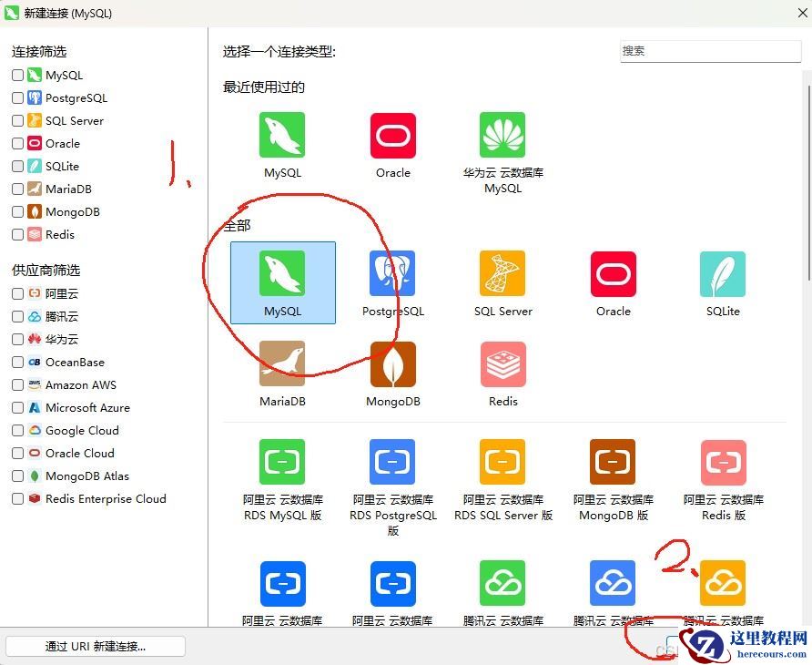Select Alibaba Cloud RDS SQL Server icon

click(x=502, y=462)
